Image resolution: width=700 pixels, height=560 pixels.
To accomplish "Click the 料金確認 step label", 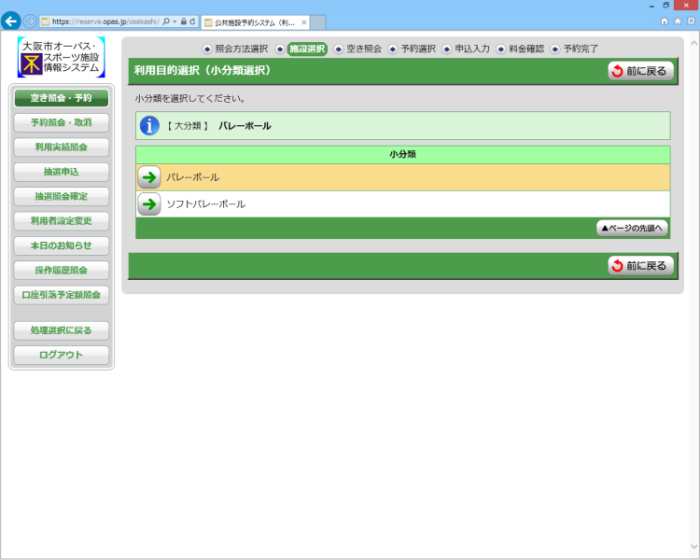I will [x=526, y=49].
